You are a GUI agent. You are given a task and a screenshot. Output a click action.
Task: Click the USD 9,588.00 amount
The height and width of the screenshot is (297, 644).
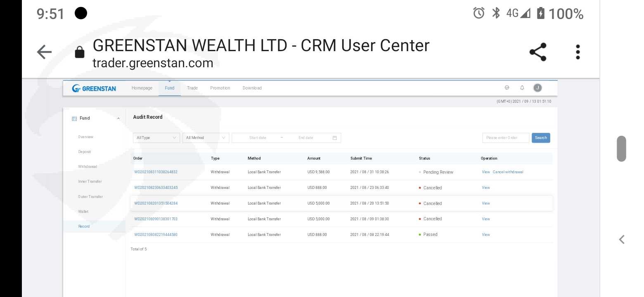[x=318, y=172]
